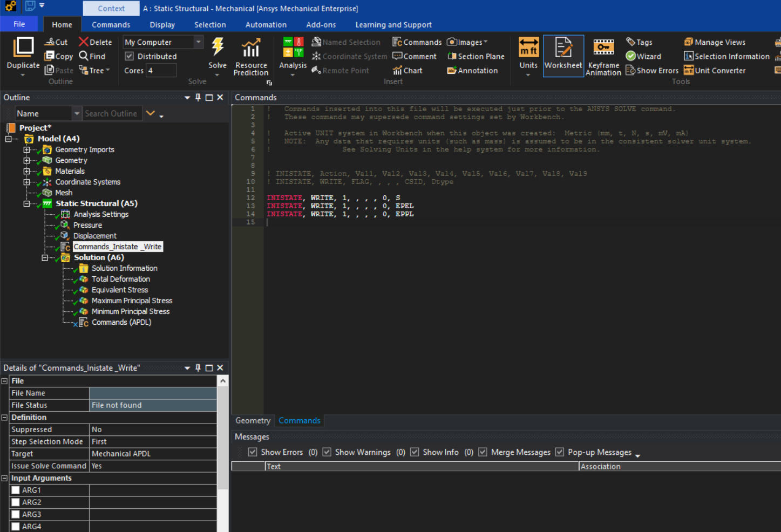This screenshot has width=781, height=532.
Task: Select Equivalent Stress result
Action: pos(119,290)
